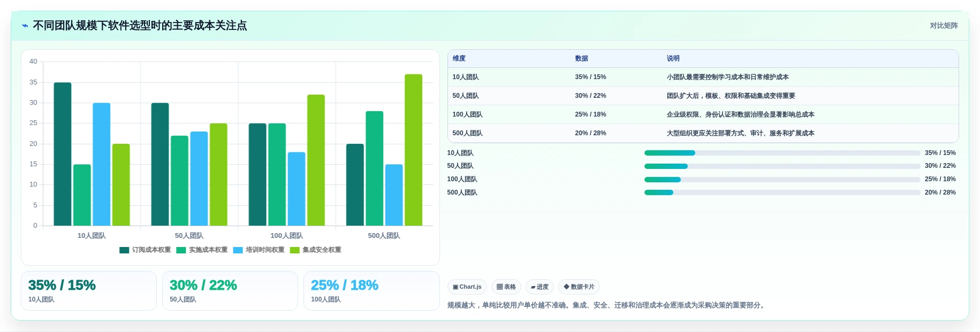Click the 集成安全权重 bar for 500人团队

413,150
